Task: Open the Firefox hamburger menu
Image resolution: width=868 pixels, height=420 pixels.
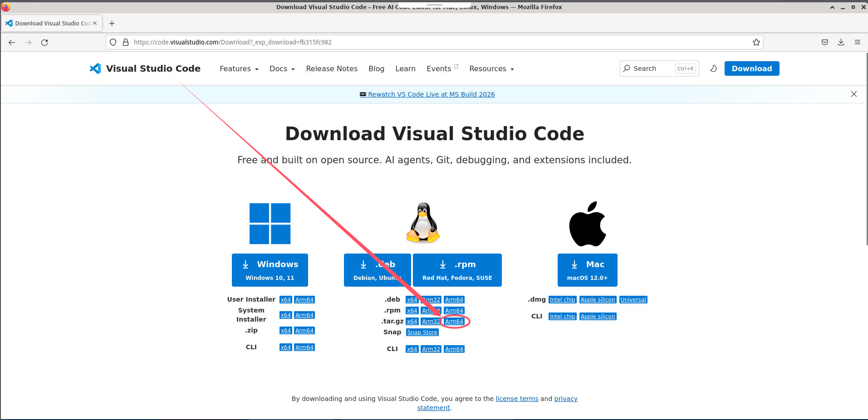Action: click(857, 42)
